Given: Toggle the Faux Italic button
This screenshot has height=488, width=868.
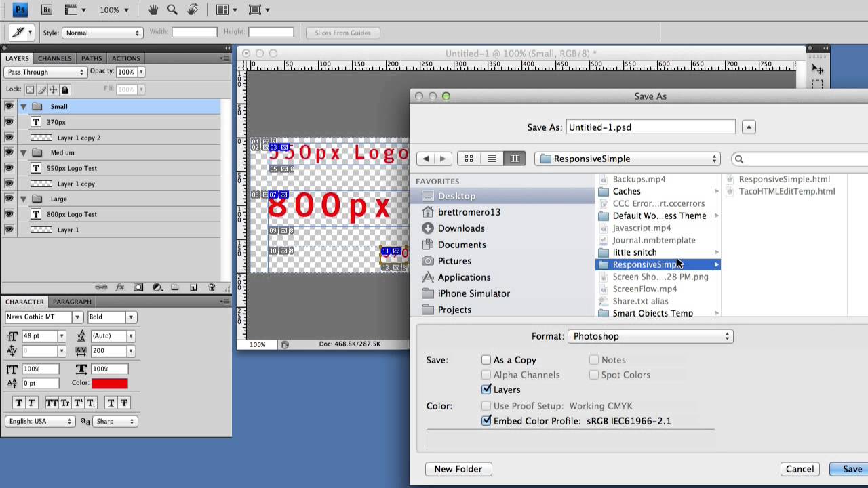Looking at the screenshot, I should 31,403.
